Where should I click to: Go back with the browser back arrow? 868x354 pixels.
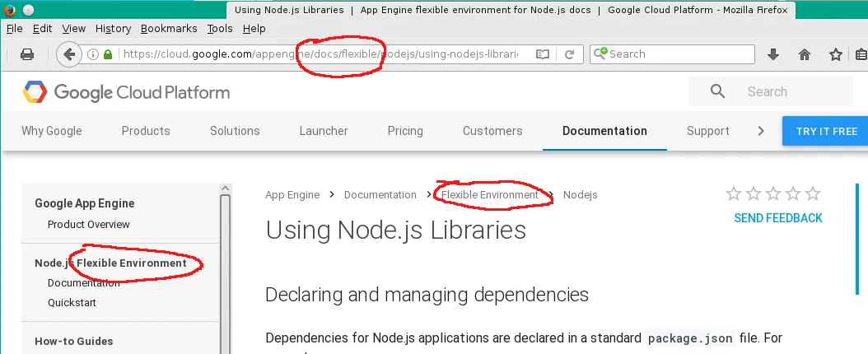pyautogui.click(x=68, y=54)
